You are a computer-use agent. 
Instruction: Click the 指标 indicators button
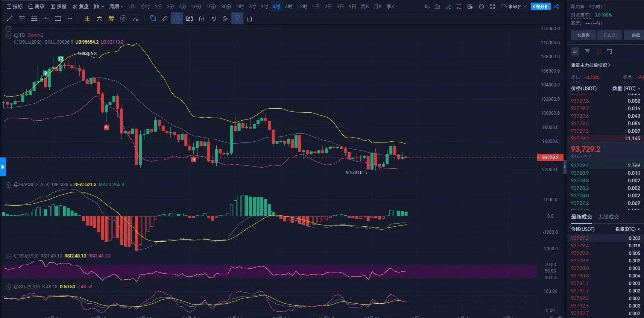(15, 6)
